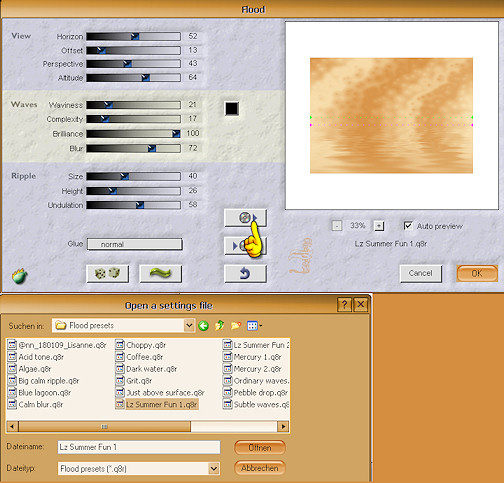Expand the Dateityp dropdown
Viewport: 504px width, 483px height.
(214, 469)
